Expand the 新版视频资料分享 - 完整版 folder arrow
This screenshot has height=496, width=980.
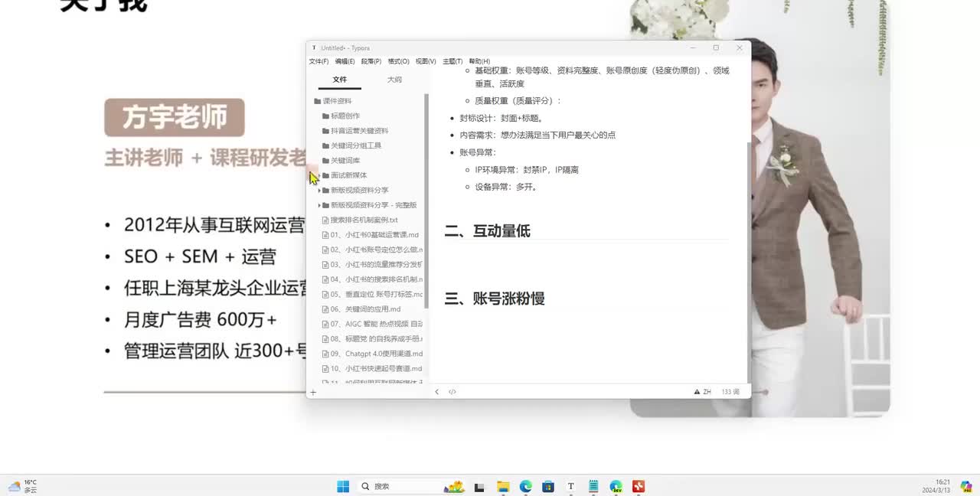(319, 205)
